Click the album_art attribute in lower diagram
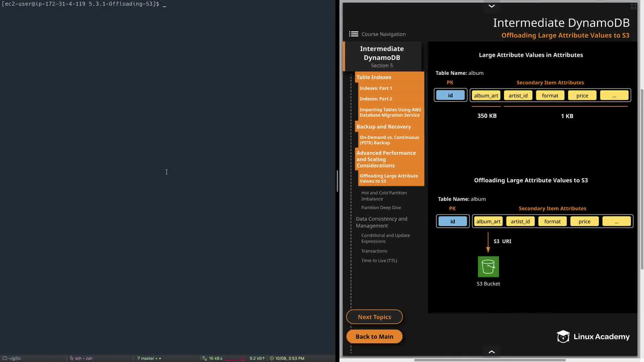This screenshot has height=362, width=644. click(x=488, y=222)
